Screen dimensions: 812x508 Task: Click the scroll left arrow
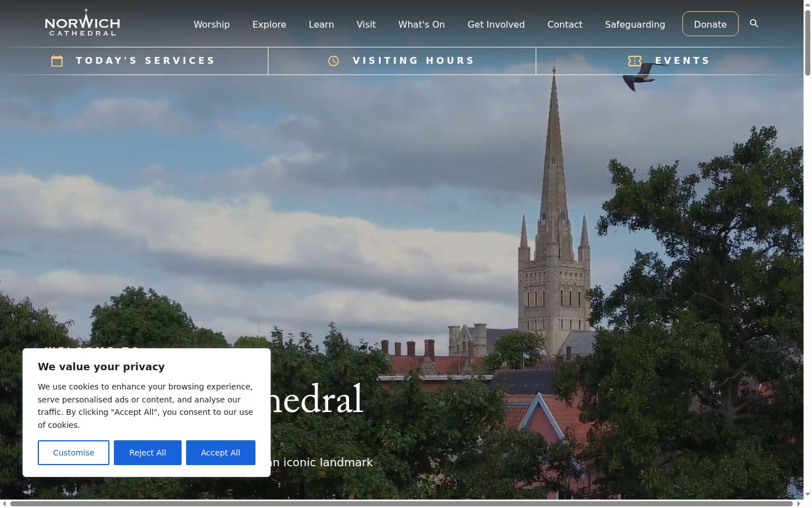point(4,503)
